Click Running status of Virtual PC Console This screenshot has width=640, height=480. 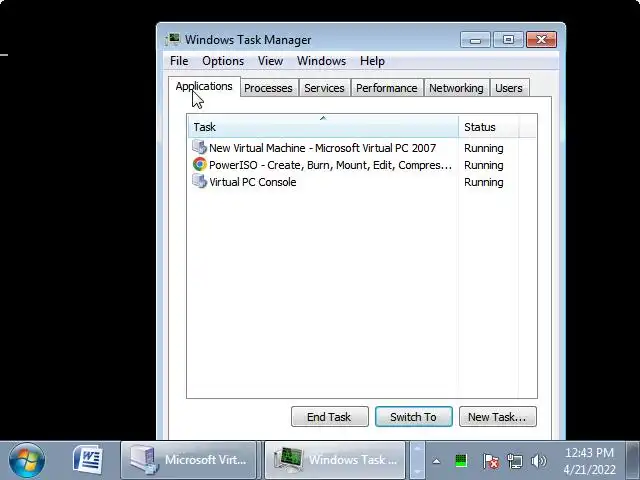(x=484, y=182)
